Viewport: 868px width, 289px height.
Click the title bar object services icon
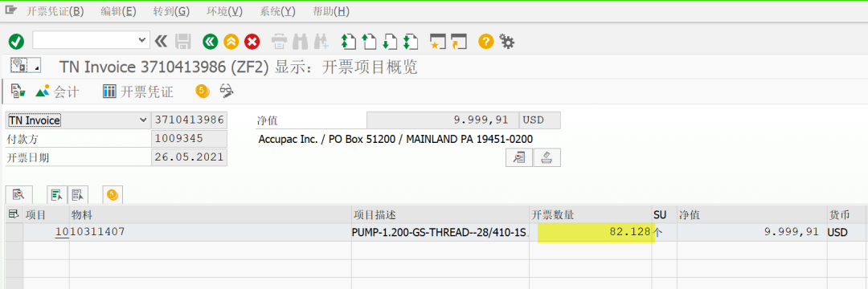[x=25, y=66]
